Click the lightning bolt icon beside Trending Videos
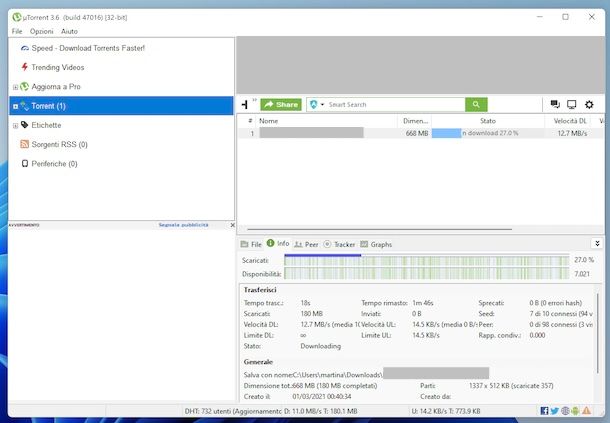The height and width of the screenshot is (423, 610). [x=25, y=67]
